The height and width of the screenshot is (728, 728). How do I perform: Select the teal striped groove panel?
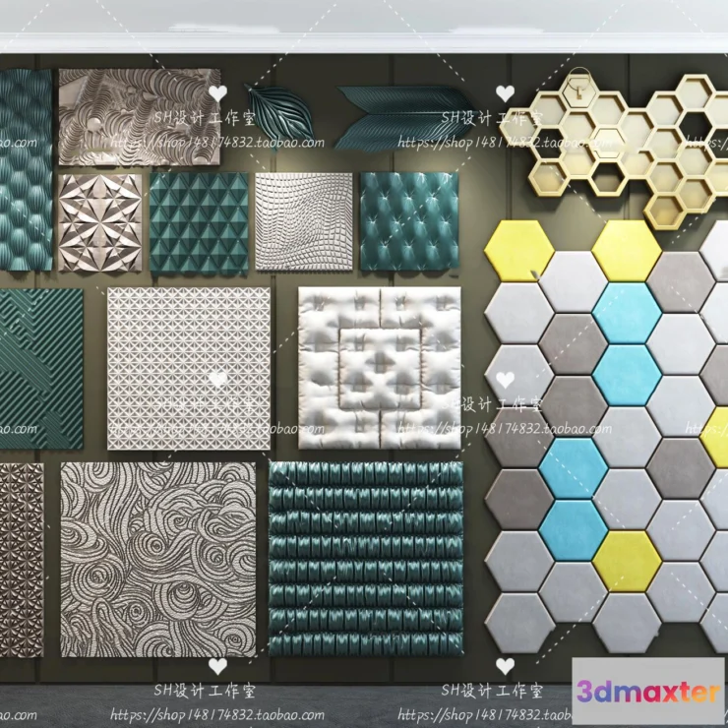tap(41, 369)
